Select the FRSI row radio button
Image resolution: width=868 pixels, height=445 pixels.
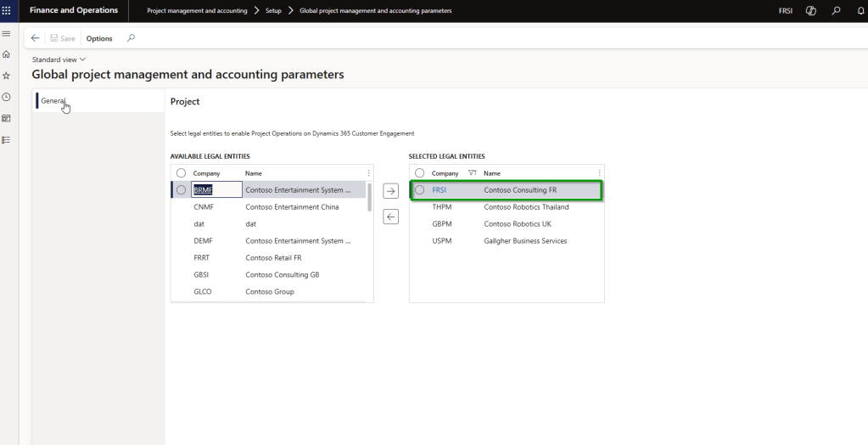click(419, 190)
